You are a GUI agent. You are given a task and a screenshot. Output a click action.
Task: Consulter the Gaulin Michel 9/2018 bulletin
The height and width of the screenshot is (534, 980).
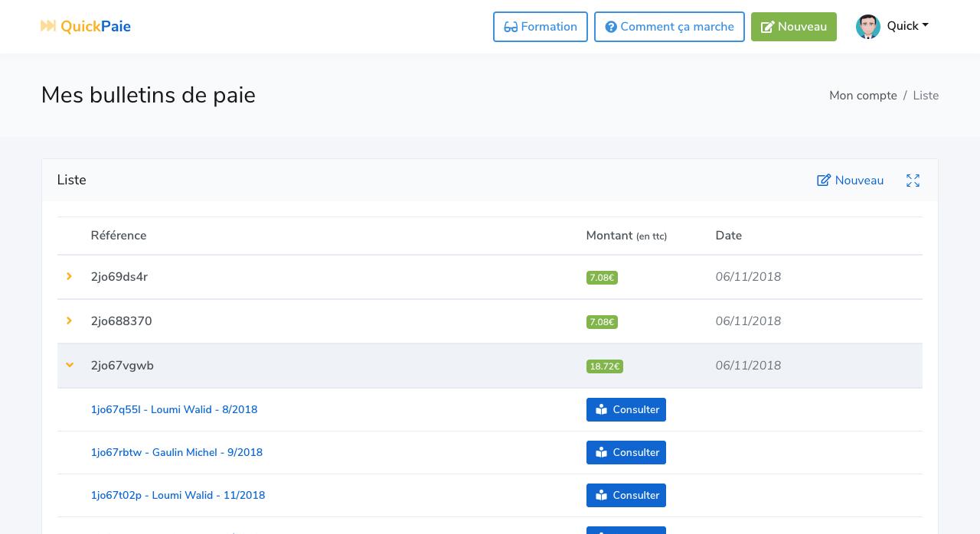pyautogui.click(x=626, y=452)
